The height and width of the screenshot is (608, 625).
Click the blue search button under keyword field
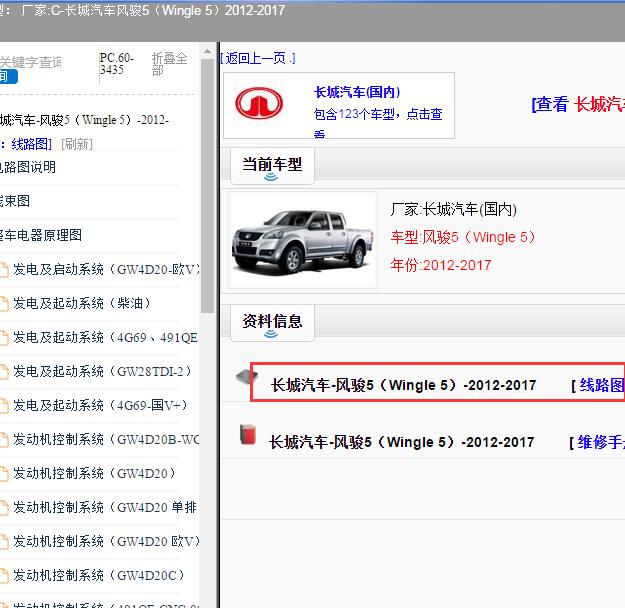8,77
